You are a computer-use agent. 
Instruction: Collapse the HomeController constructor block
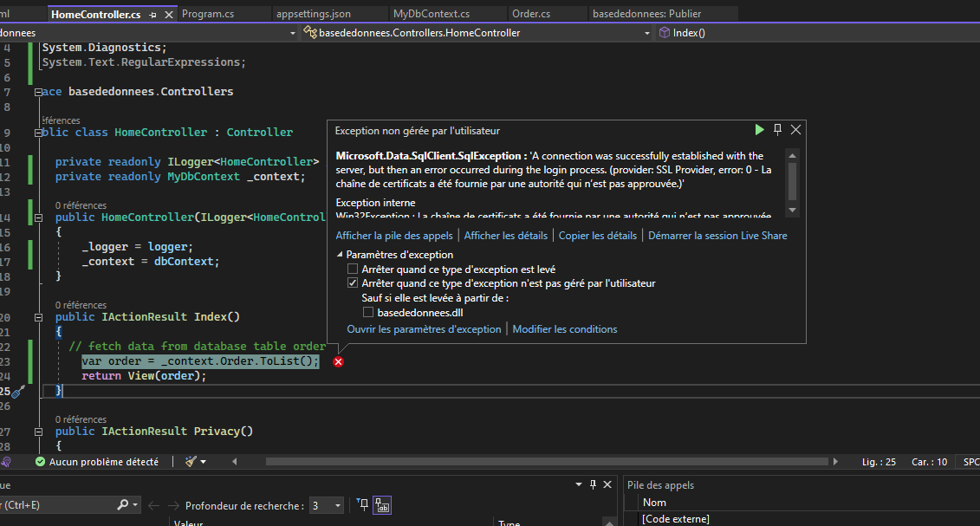[38, 218]
